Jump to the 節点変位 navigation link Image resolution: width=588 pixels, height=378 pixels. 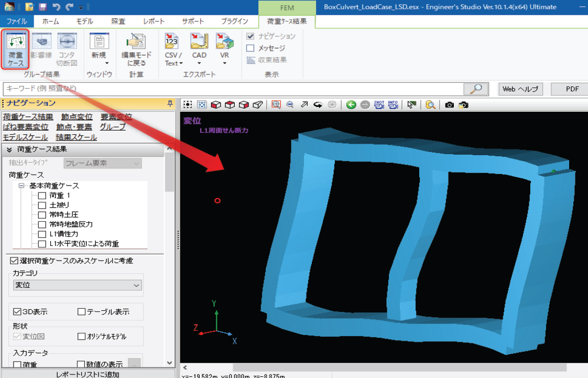[x=77, y=117]
